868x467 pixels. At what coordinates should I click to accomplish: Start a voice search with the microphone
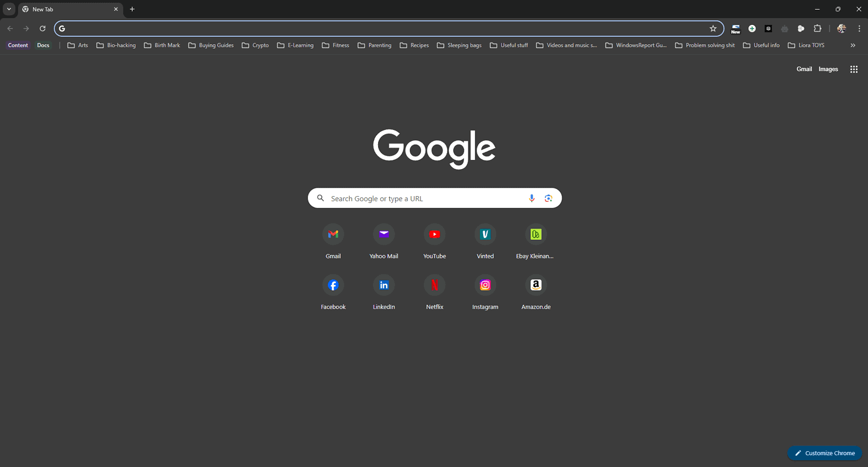click(531, 198)
